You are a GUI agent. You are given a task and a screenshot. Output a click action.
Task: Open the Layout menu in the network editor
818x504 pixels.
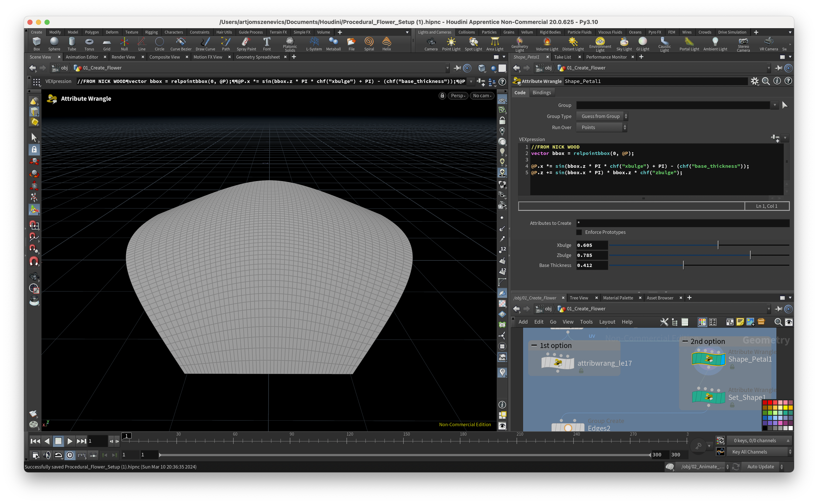(607, 322)
